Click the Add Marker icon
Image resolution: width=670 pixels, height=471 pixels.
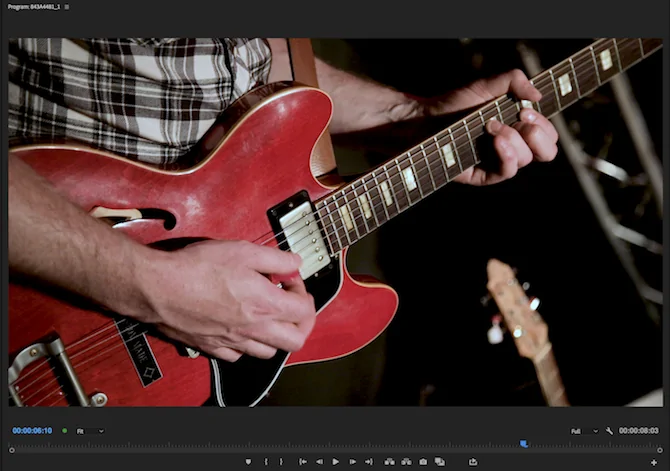[x=248, y=462]
